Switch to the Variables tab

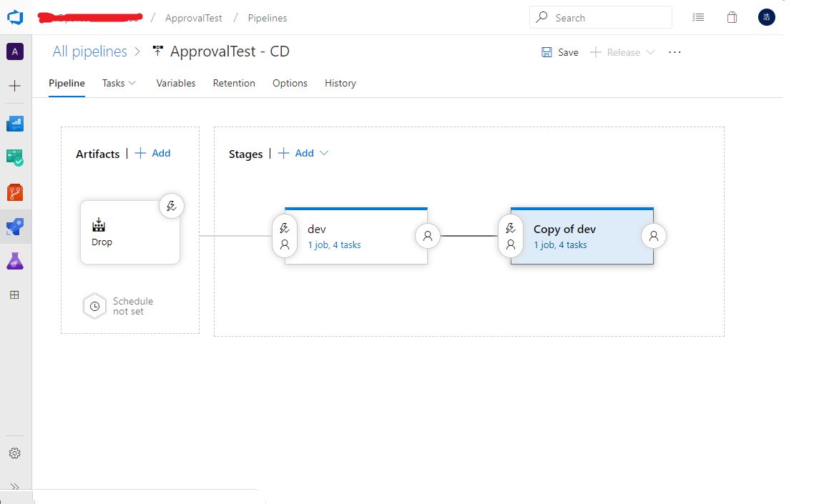click(176, 83)
